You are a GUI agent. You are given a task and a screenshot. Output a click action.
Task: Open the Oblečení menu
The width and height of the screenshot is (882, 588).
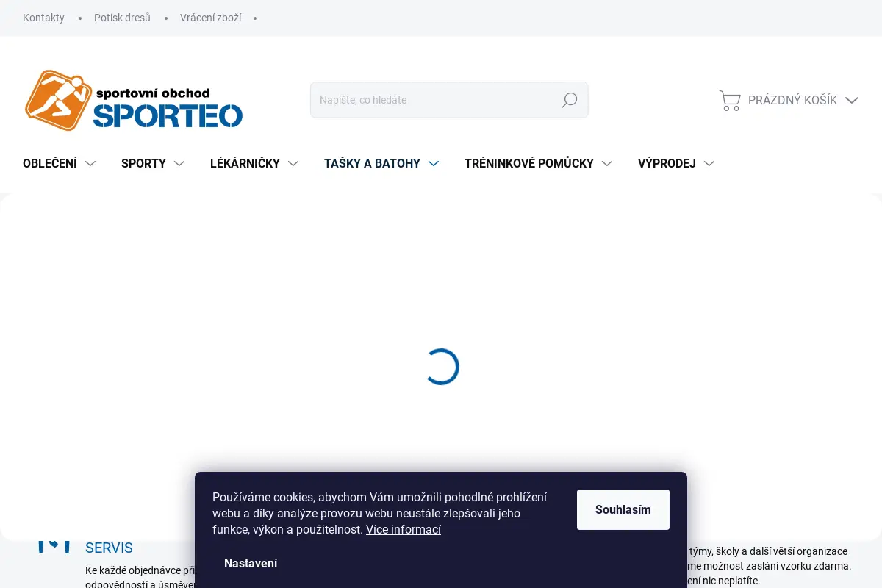pyautogui.click(x=50, y=163)
